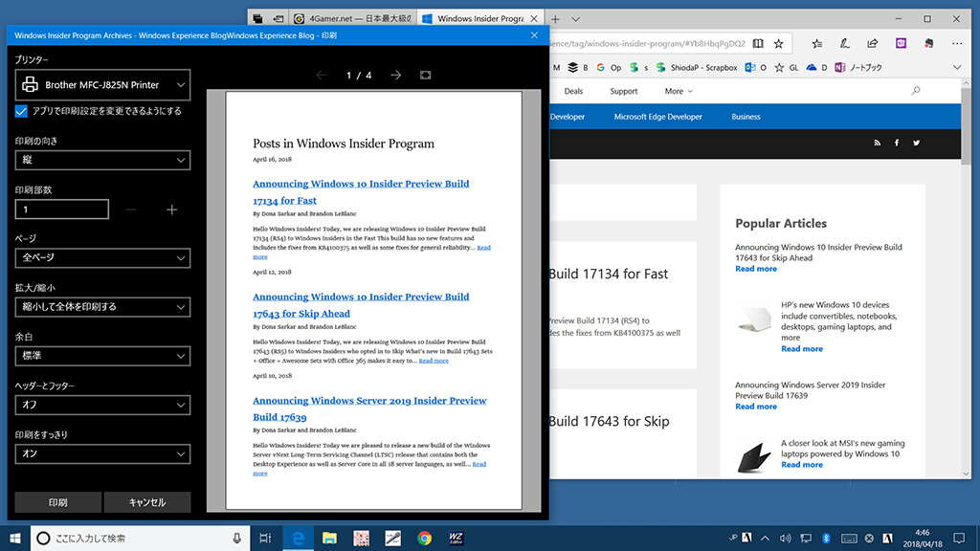This screenshot has height=551, width=980.
Task: Open File Explorer from the taskbar
Action: [x=329, y=538]
